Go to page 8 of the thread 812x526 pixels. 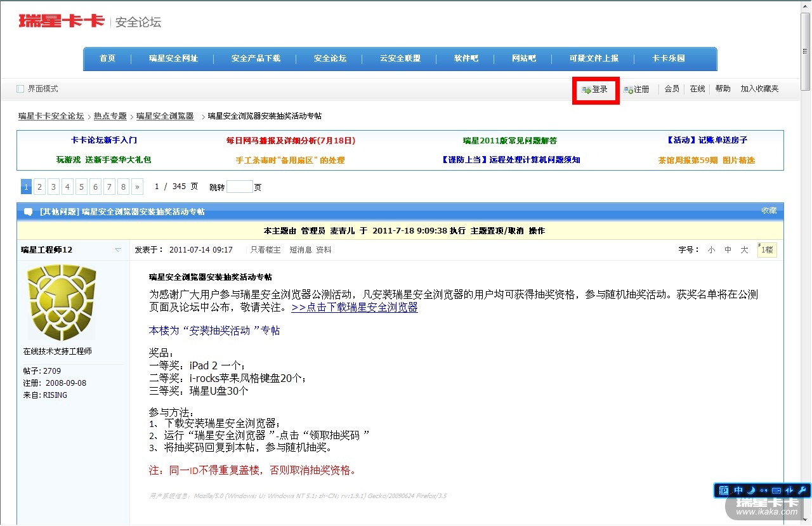pos(123,187)
